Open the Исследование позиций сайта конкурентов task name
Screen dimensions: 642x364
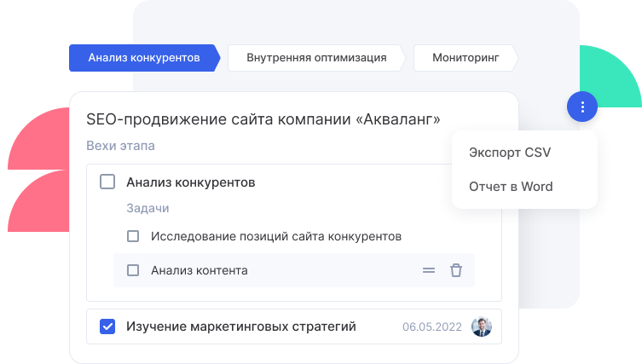click(275, 236)
